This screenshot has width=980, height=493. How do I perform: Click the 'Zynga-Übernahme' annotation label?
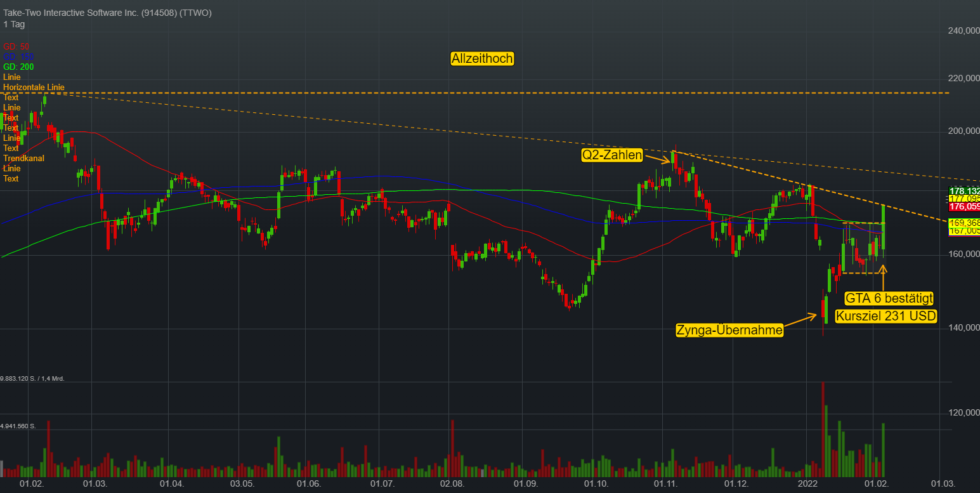(729, 330)
